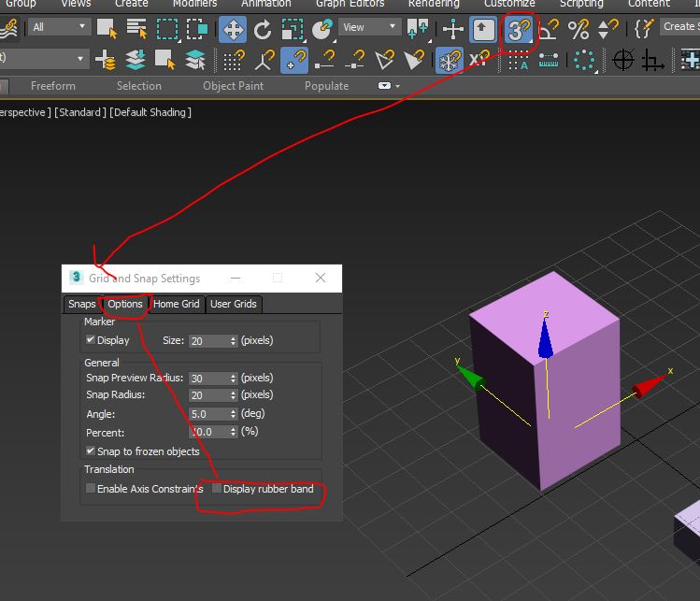The width and height of the screenshot is (700, 601).
Task: Activate the Select and Scale tool
Action: click(293, 30)
